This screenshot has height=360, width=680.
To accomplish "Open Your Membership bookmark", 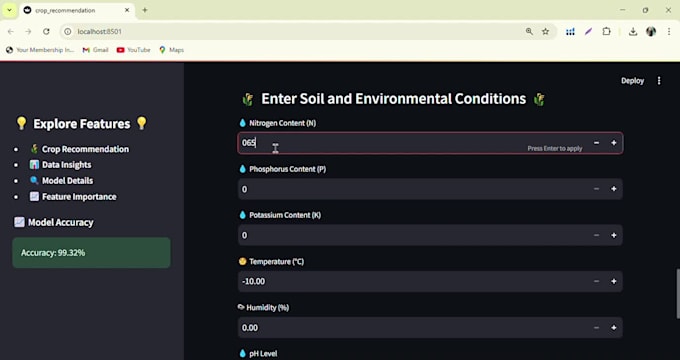I will click(x=40, y=50).
